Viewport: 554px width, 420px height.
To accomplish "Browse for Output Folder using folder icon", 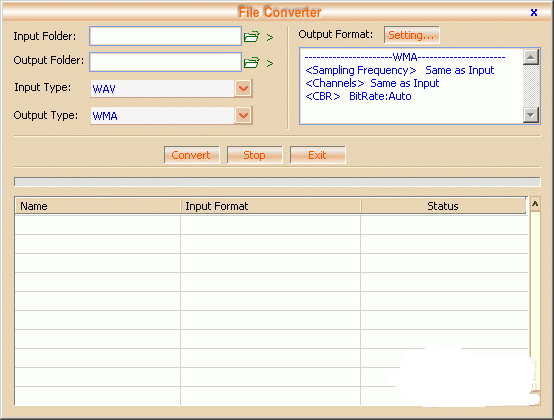I will click(252, 63).
